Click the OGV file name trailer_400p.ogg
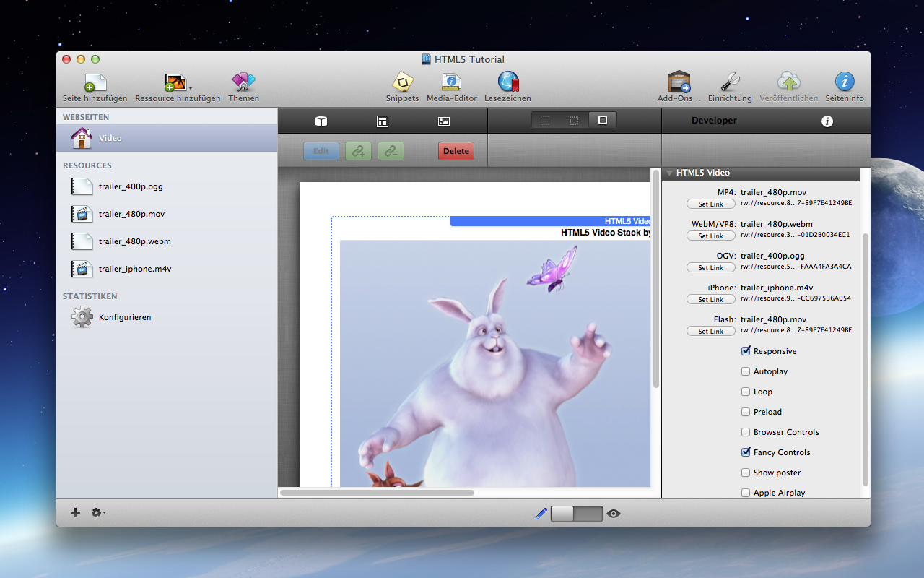The height and width of the screenshot is (578, 924). (772, 256)
